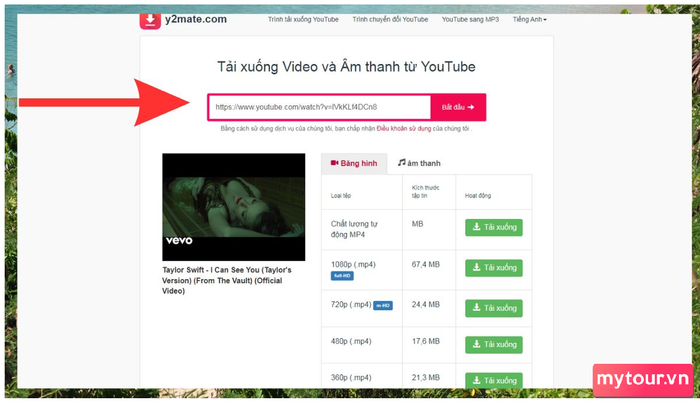Open Trình tải xuống YouTube menu item
Screen dimensions: 700x405
click(x=303, y=20)
